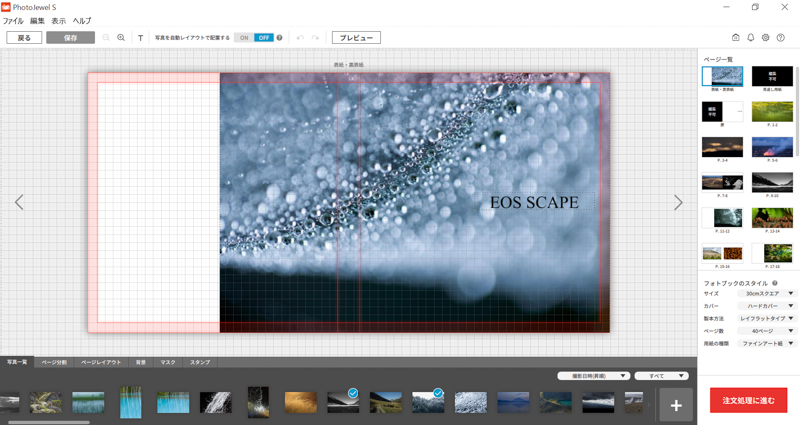Open notifications bell icon
The height and width of the screenshot is (425, 800).
pos(751,38)
